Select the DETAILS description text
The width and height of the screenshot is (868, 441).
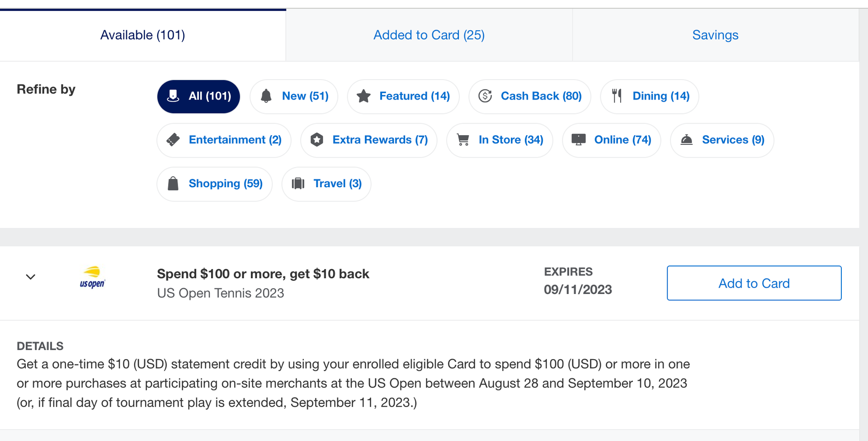coord(353,383)
